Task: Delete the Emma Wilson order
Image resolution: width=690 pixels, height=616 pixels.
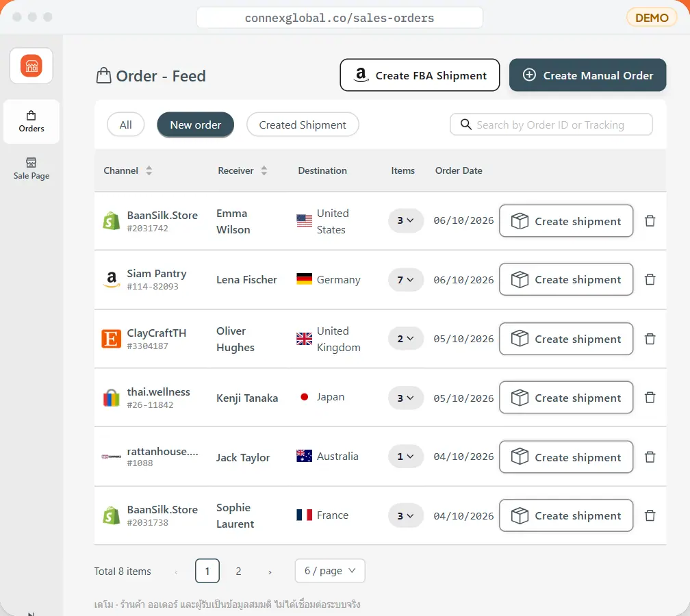Action: (x=650, y=221)
